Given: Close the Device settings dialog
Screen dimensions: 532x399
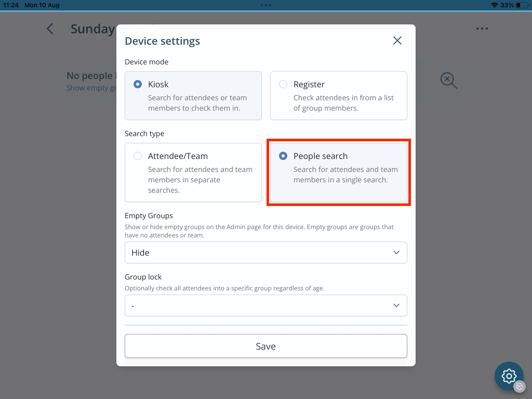Looking at the screenshot, I should tap(397, 41).
